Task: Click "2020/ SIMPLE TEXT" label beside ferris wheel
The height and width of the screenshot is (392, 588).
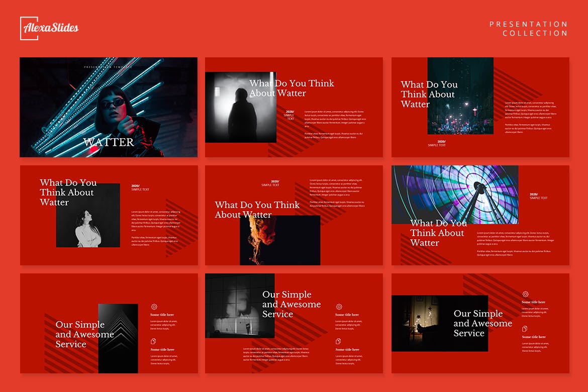Action: pos(538,196)
